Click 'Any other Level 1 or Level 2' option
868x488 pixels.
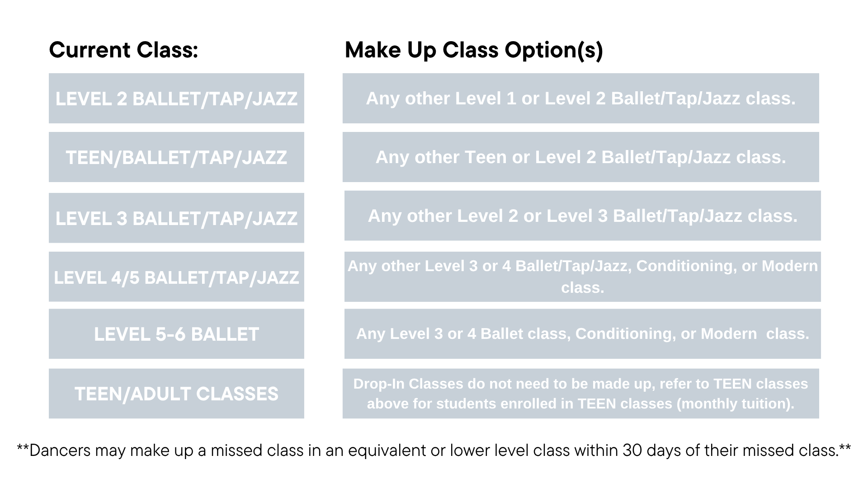pos(580,98)
